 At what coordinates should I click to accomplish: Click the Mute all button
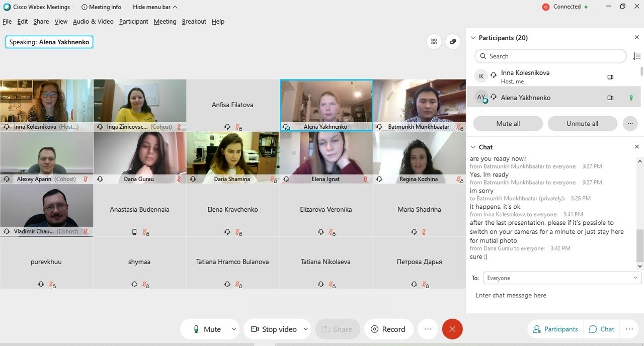(508, 123)
